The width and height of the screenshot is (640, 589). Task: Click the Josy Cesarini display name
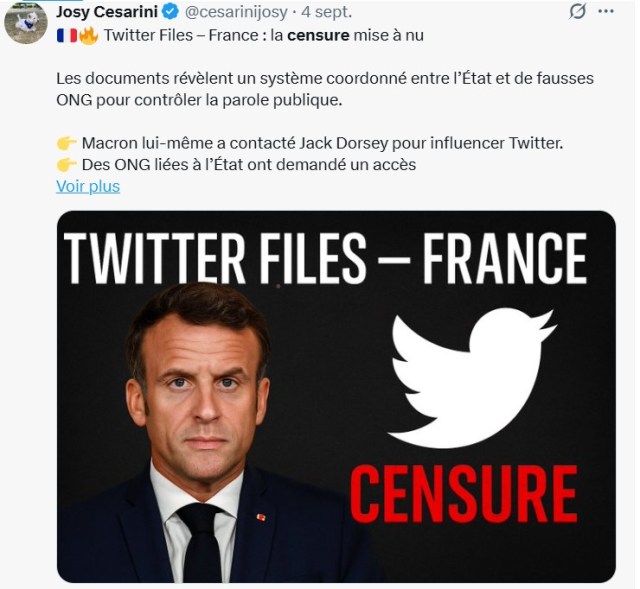(108, 12)
